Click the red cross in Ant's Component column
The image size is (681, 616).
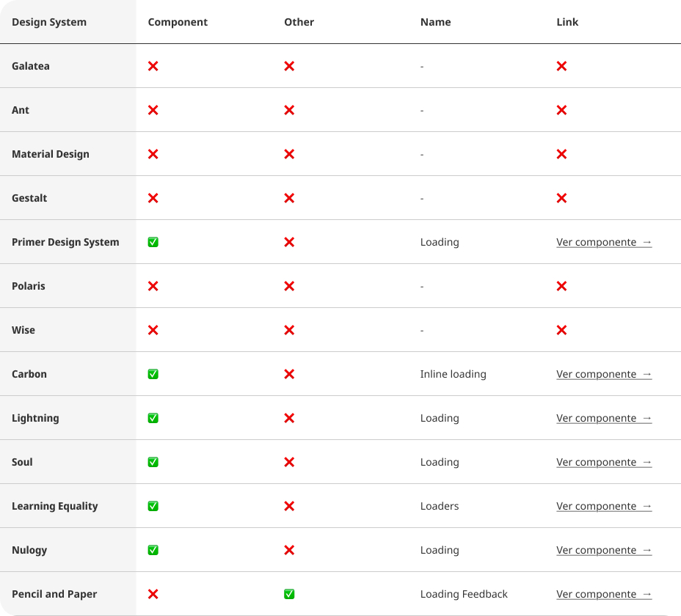click(x=153, y=110)
